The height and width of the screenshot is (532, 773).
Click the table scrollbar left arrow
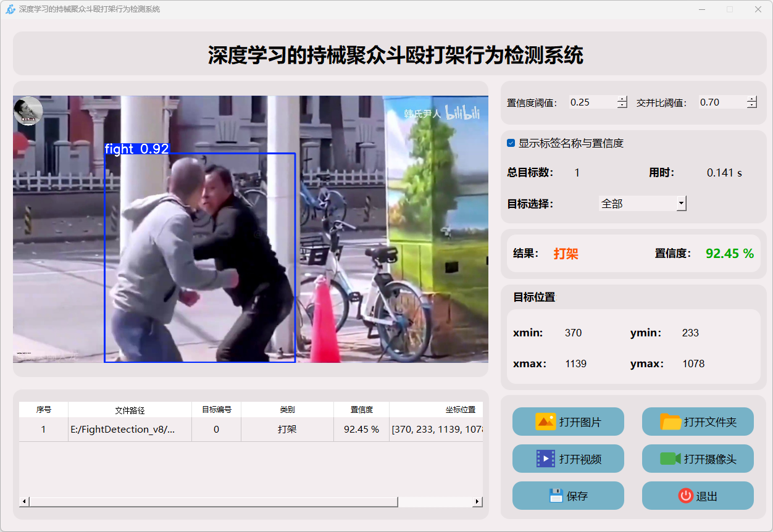click(24, 502)
